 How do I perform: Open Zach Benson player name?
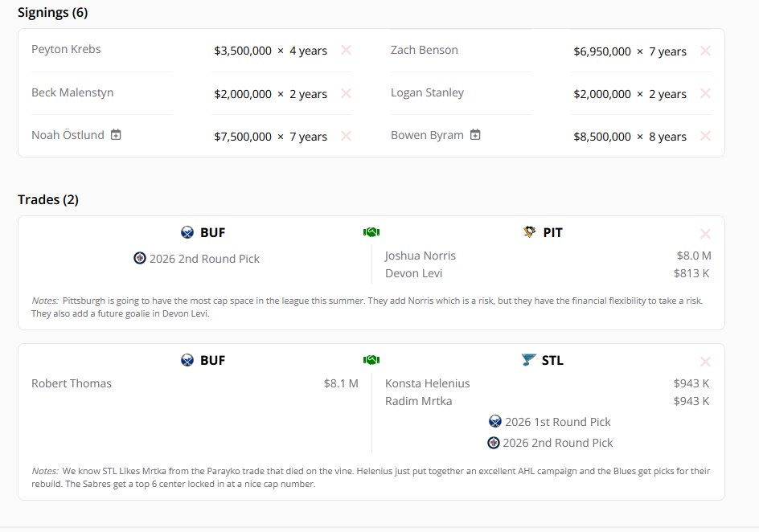tap(424, 50)
